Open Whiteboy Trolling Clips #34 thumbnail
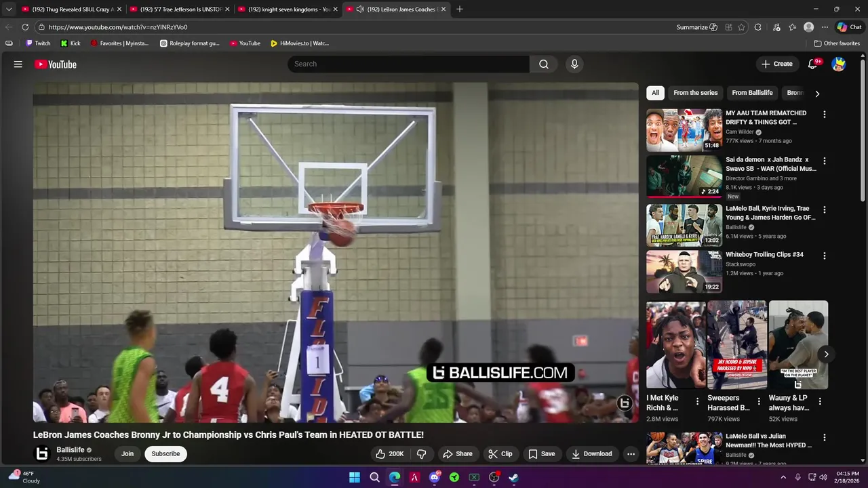This screenshot has width=868, height=488. tap(684, 272)
